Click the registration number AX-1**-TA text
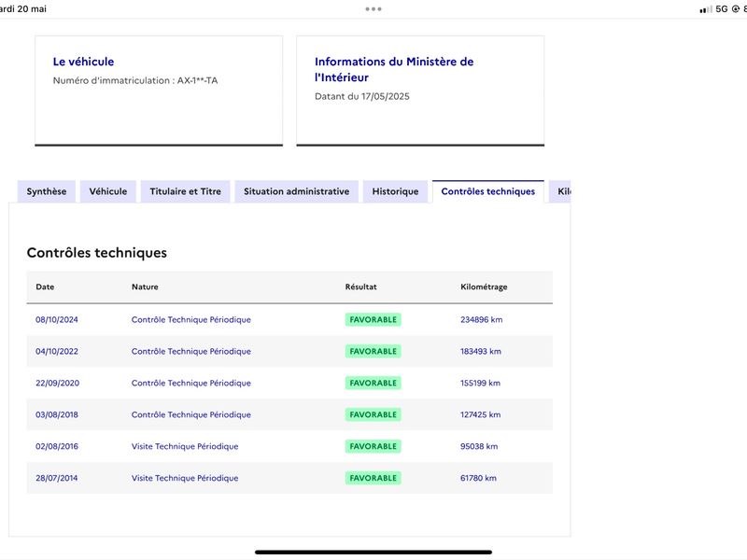This screenshot has height=560, width=747. pyautogui.click(x=197, y=80)
